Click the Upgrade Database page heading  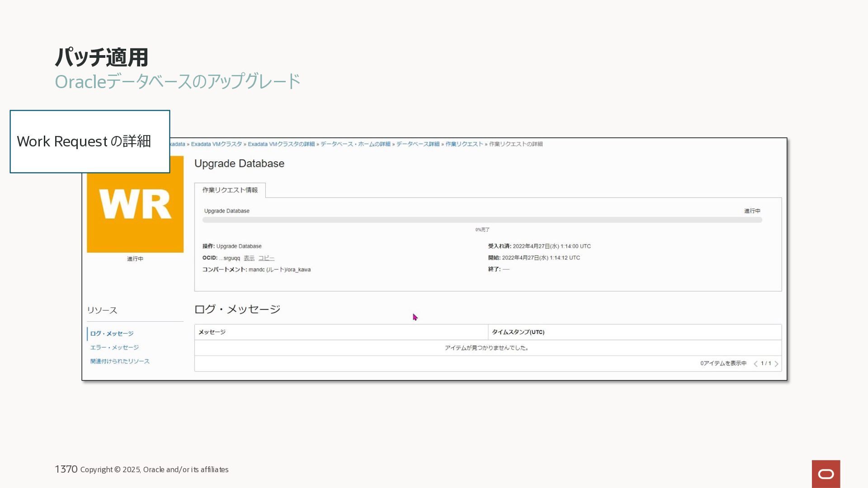pyautogui.click(x=239, y=164)
